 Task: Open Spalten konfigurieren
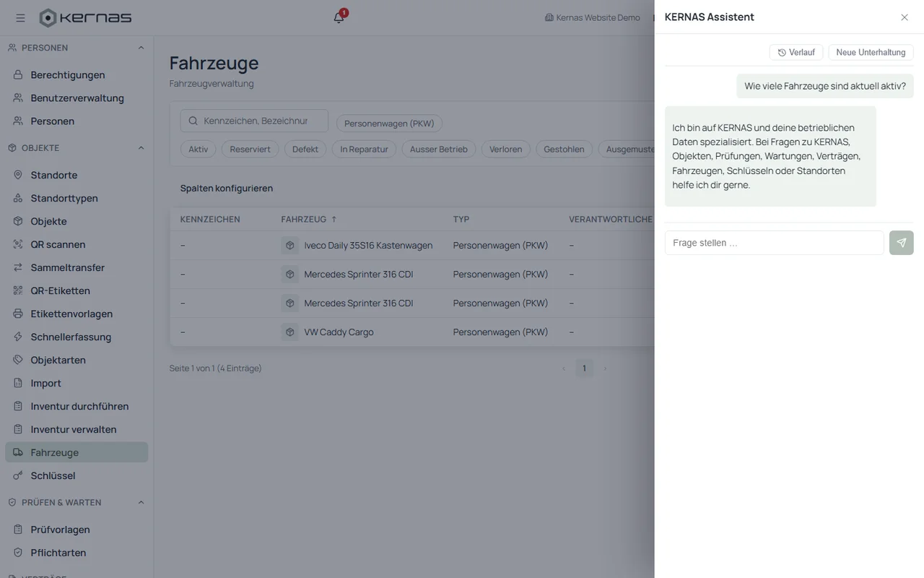[227, 188]
